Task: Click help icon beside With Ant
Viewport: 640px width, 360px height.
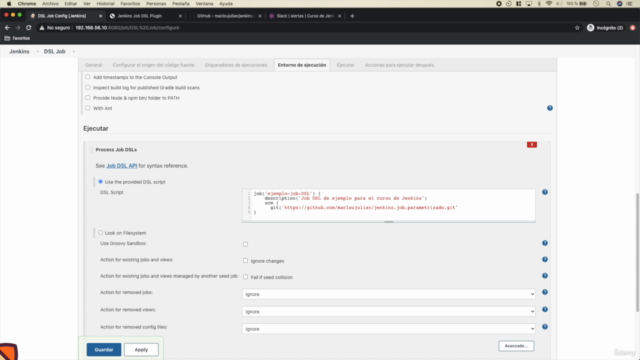Action: click(550, 108)
